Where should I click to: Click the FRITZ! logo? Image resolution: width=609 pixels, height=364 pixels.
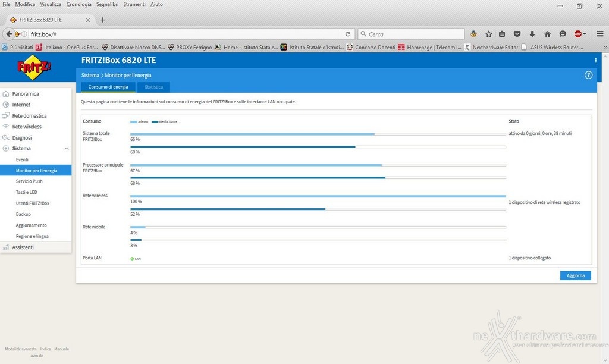(x=34, y=67)
